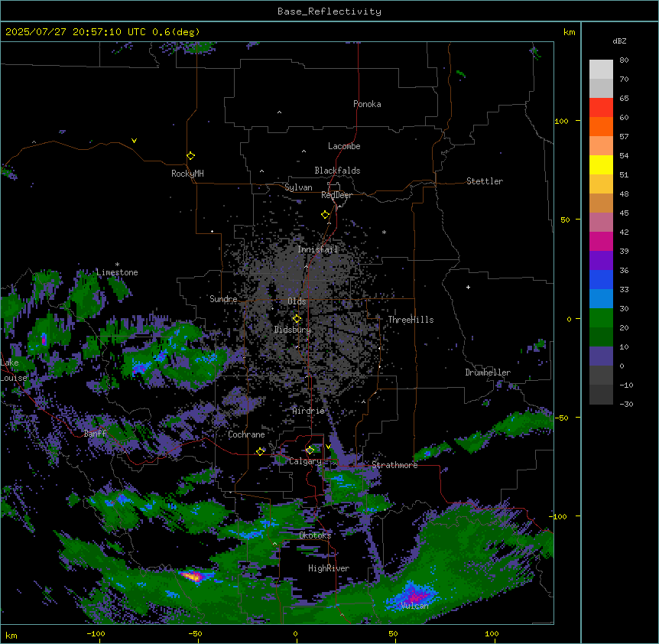
Task: Select the yellow diamond marker south of RedDeer
Action: click(326, 215)
